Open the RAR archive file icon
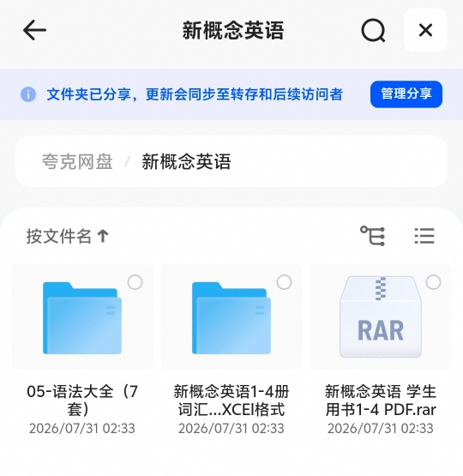This screenshot has width=463, height=476. [x=381, y=316]
